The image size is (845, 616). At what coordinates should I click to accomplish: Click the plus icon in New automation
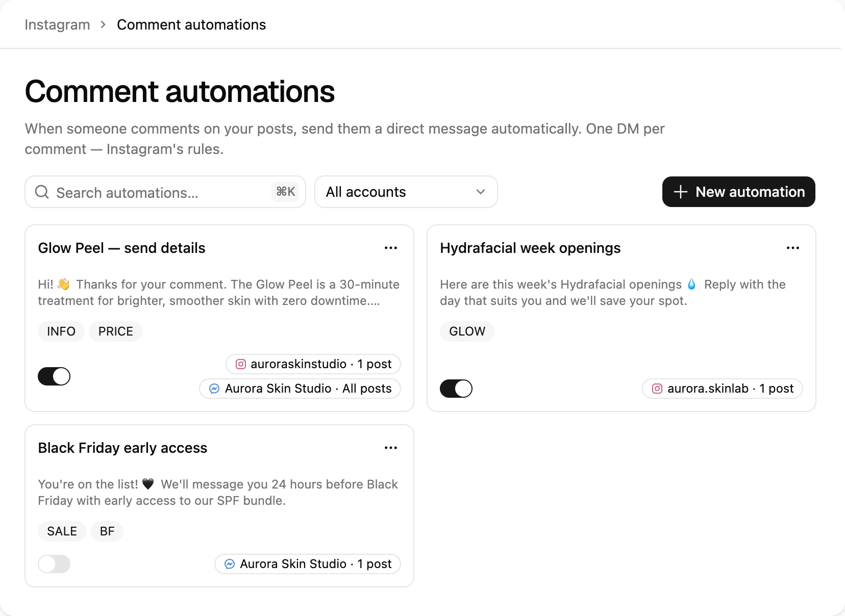681,192
